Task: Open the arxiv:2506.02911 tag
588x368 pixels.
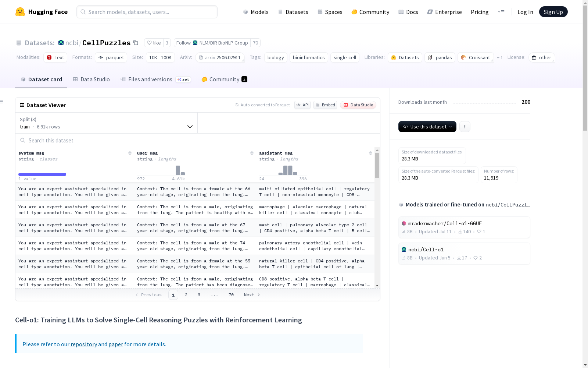Action: pyautogui.click(x=220, y=57)
